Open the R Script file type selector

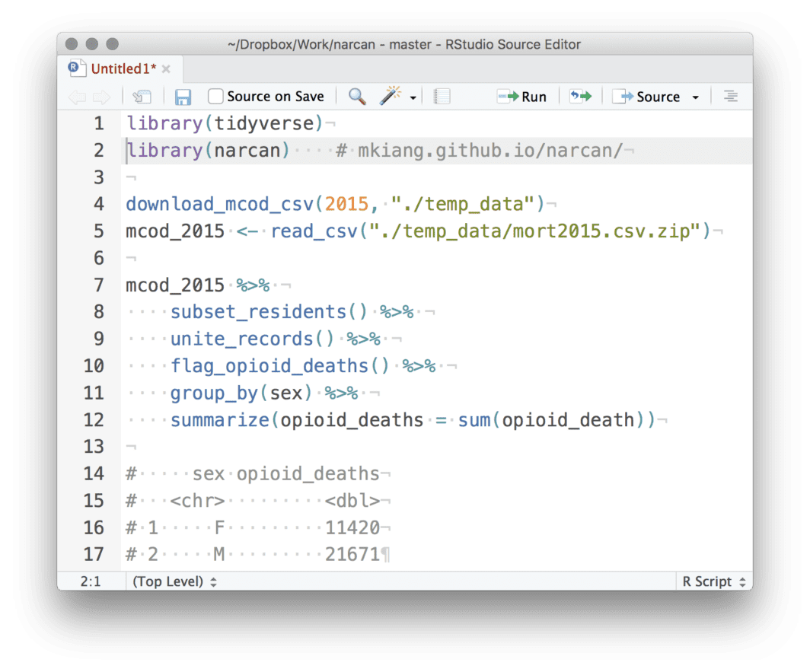(x=714, y=581)
